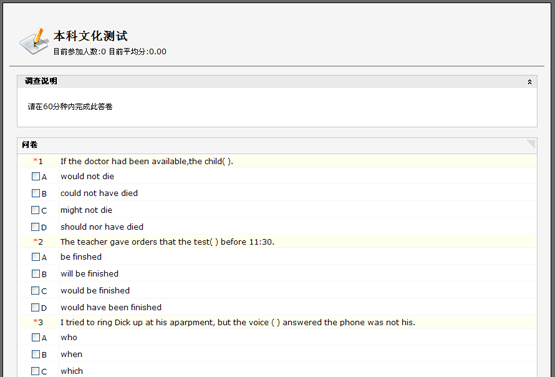This screenshot has height=377, width=555.
Task: Click the instruction text 请在60分钟内完成此答卷
Action: 70,107
